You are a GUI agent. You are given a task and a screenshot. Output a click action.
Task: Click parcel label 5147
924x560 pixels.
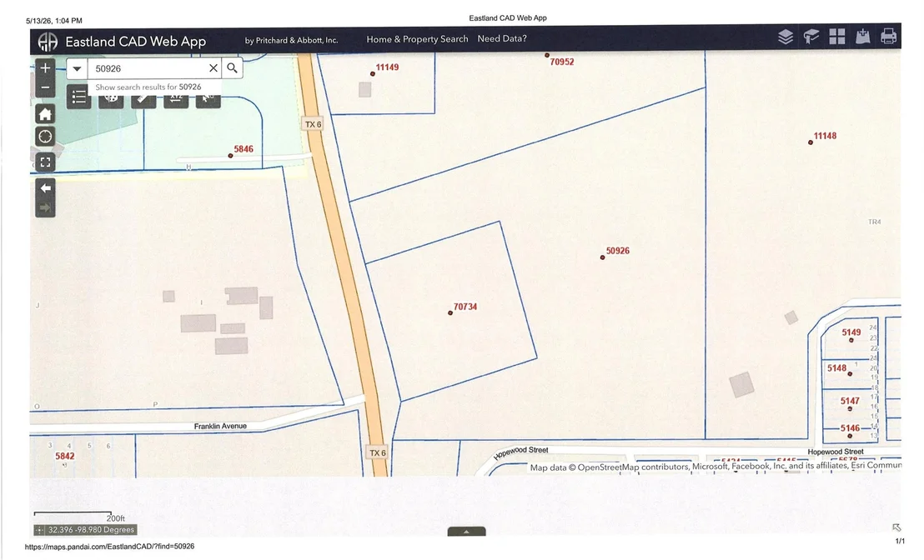tap(850, 401)
